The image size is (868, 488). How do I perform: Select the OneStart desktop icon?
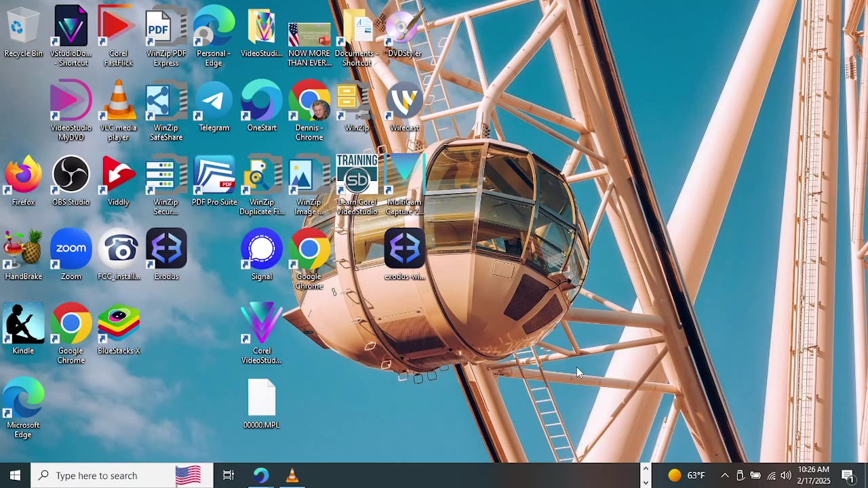(262, 106)
